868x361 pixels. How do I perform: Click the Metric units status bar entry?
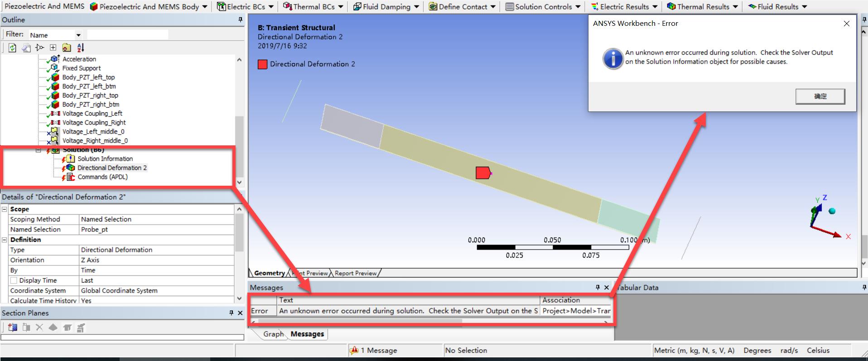click(x=694, y=350)
